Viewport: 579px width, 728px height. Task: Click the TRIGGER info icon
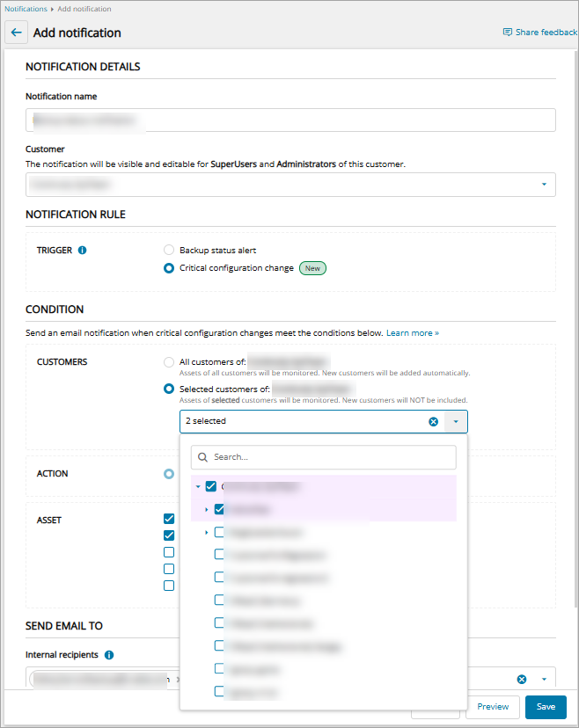[83, 251]
